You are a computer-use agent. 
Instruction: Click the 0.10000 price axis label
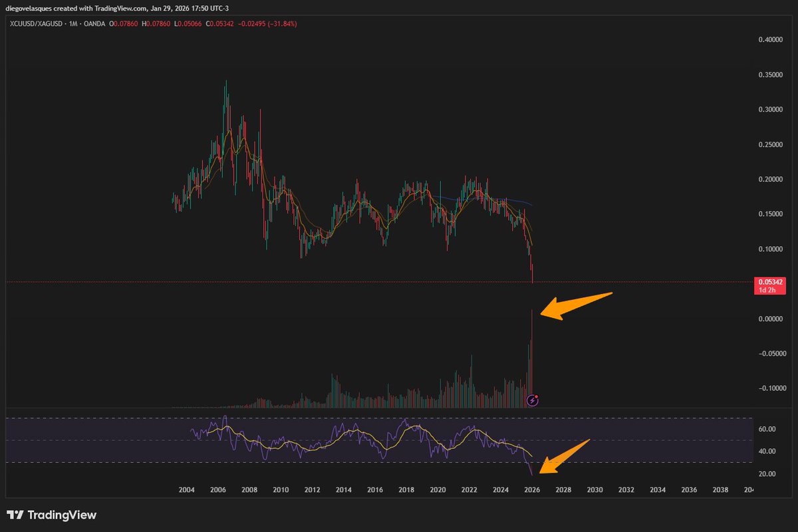(x=771, y=249)
